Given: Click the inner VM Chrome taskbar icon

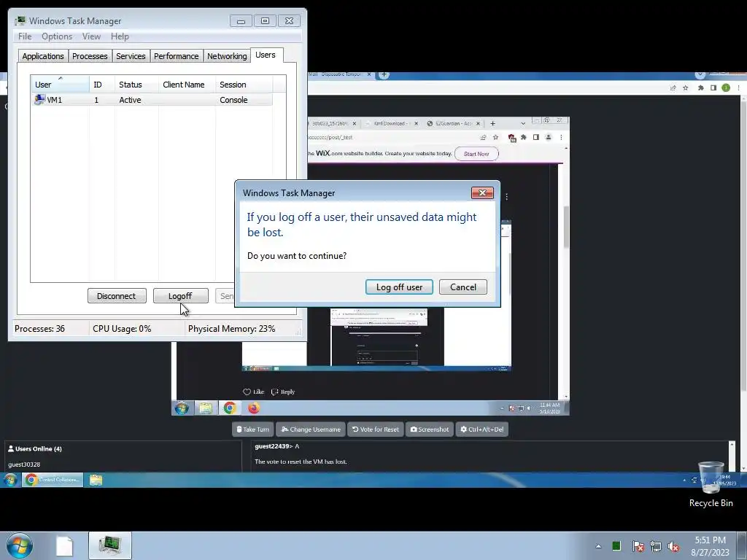Looking at the screenshot, I should [x=230, y=408].
